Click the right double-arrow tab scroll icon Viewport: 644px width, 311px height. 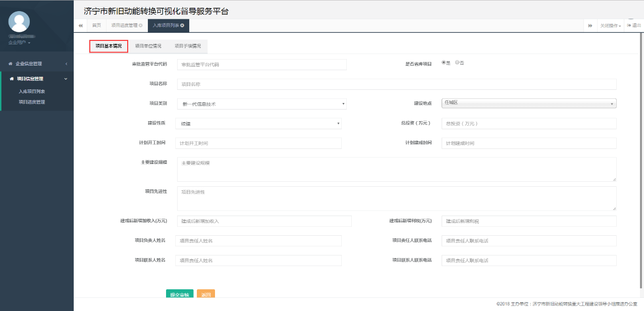tap(591, 25)
